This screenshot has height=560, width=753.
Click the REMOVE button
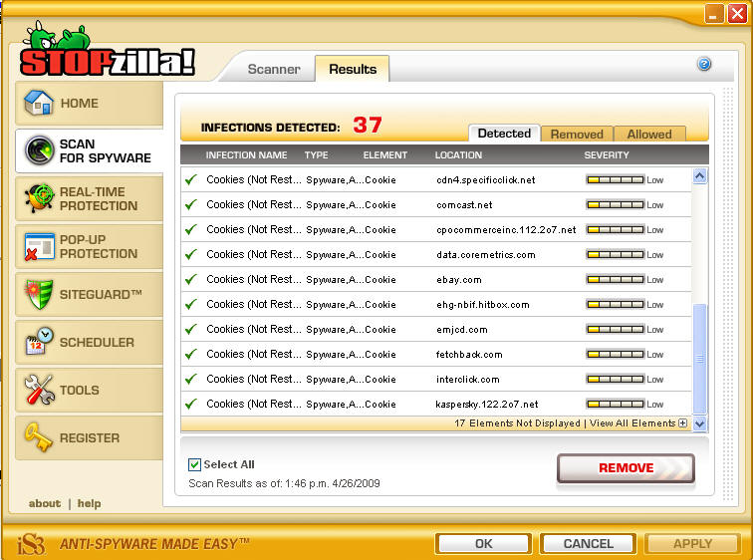(626, 467)
